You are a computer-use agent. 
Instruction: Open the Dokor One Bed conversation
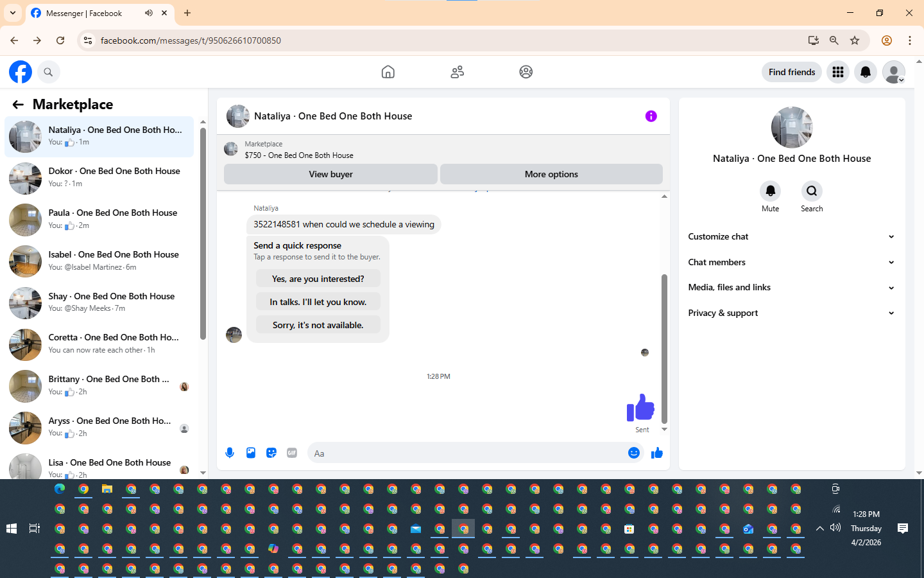99,178
